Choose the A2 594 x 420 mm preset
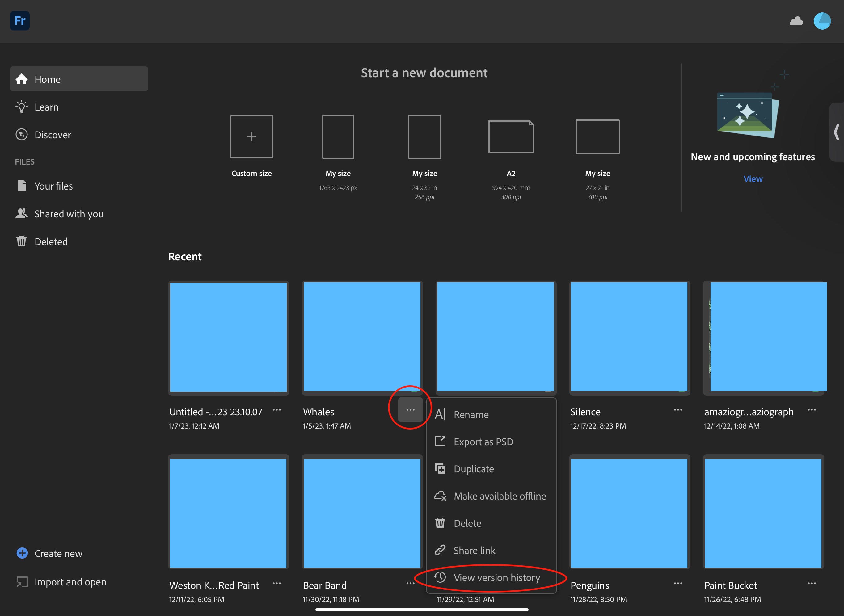Viewport: 844px width, 616px height. pos(511,137)
